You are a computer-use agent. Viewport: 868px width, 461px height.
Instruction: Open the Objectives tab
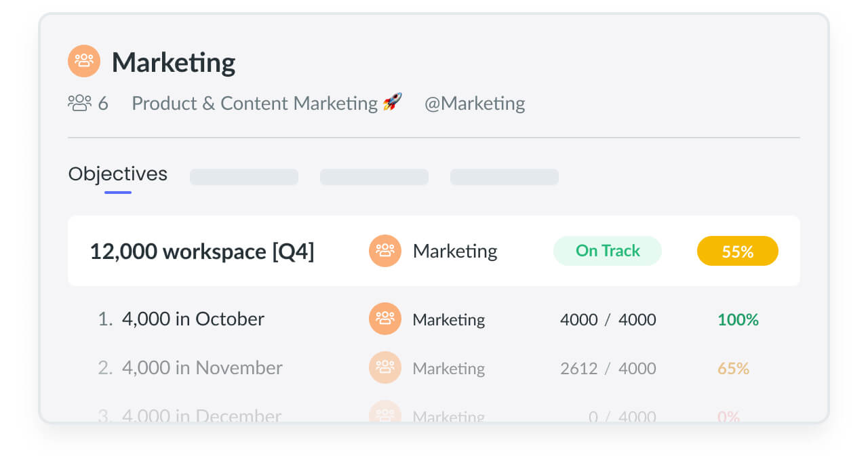pyautogui.click(x=118, y=174)
